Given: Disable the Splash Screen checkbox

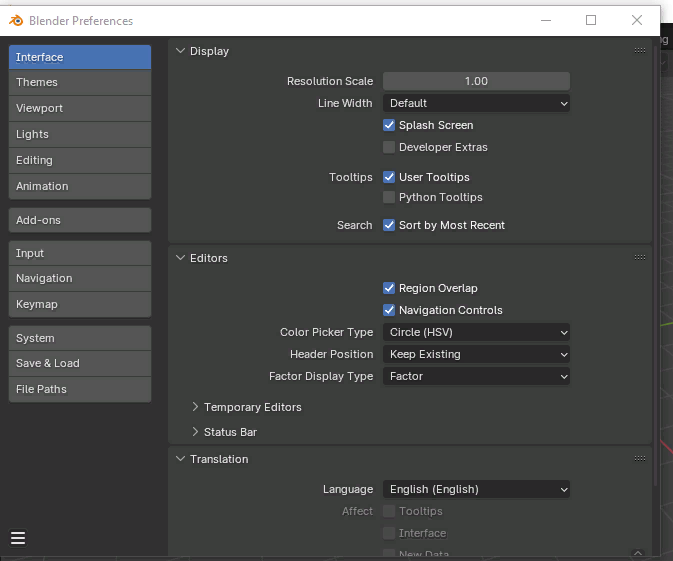Looking at the screenshot, I should [x=389, y=125].
